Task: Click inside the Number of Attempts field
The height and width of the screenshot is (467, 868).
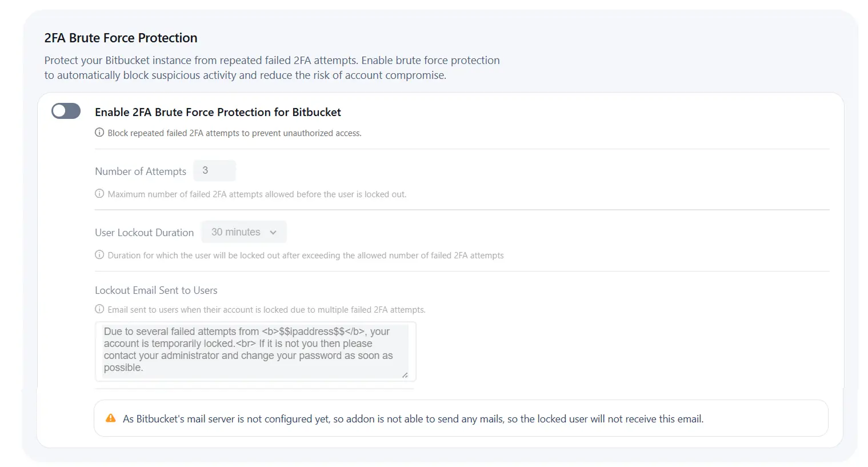Action: point(215,170)
